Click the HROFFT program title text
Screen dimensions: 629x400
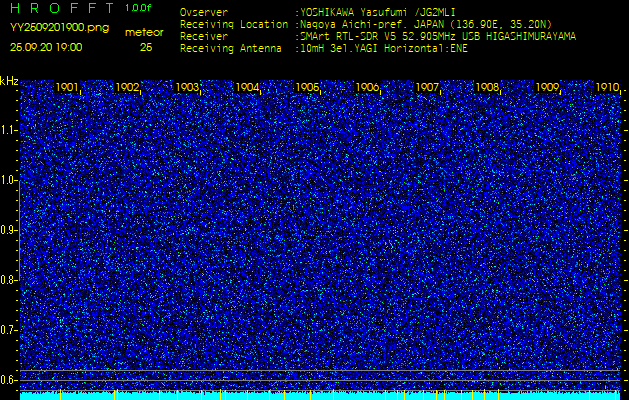[x=63, y=8]
